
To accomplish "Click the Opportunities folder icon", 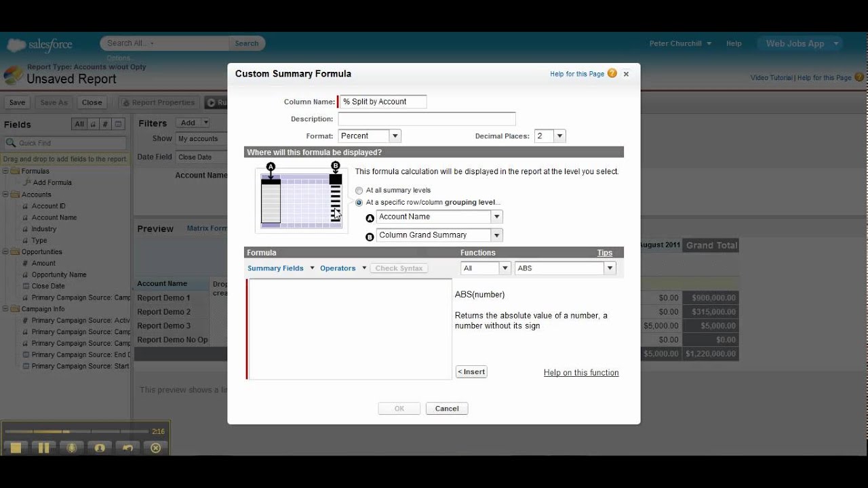I will tap(16, 251).
